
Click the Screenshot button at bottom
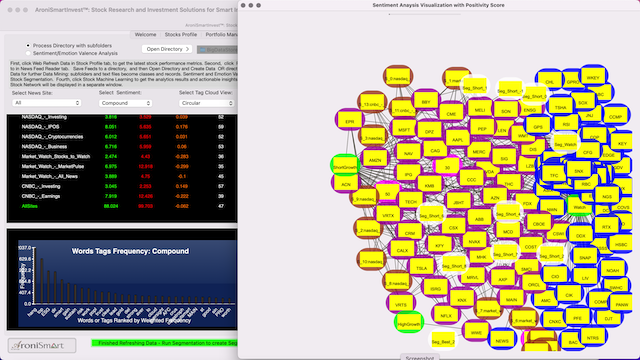pyautogui.click(x=420, y=357)
